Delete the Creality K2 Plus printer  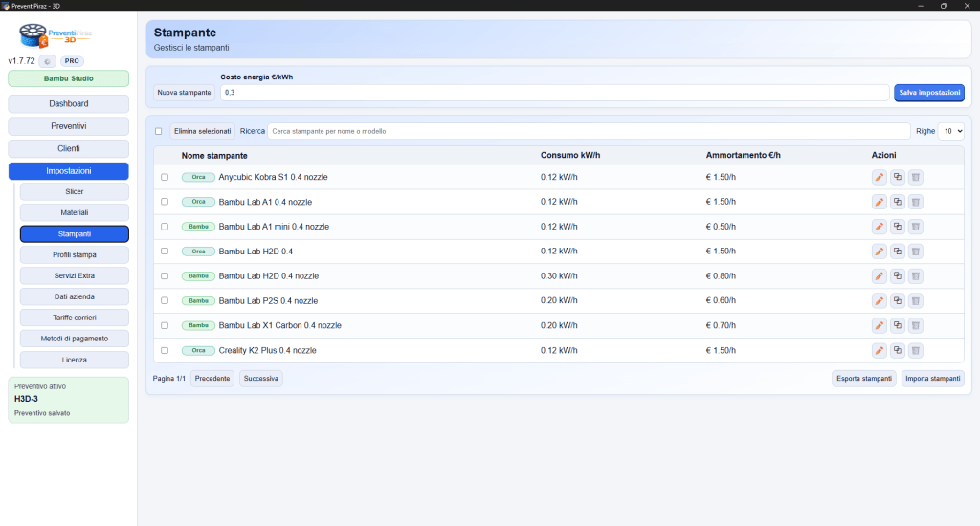[915, 351]
